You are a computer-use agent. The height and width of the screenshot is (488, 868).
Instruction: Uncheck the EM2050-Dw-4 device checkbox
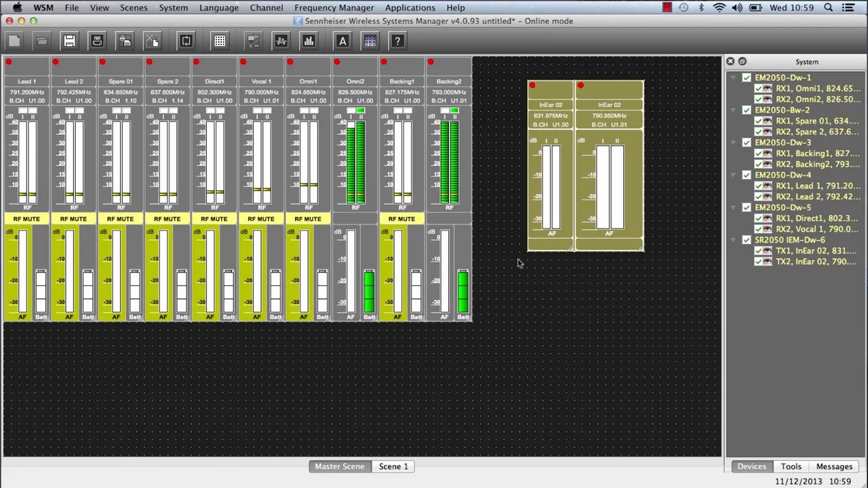[747, 176]
